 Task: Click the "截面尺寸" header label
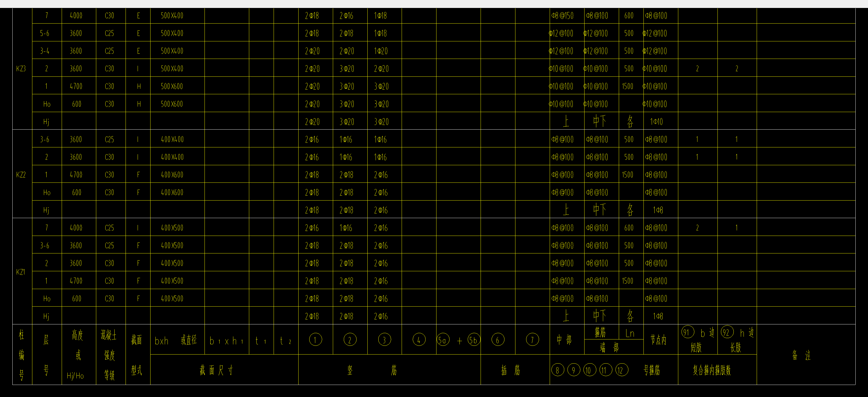(x=216, y=370)
